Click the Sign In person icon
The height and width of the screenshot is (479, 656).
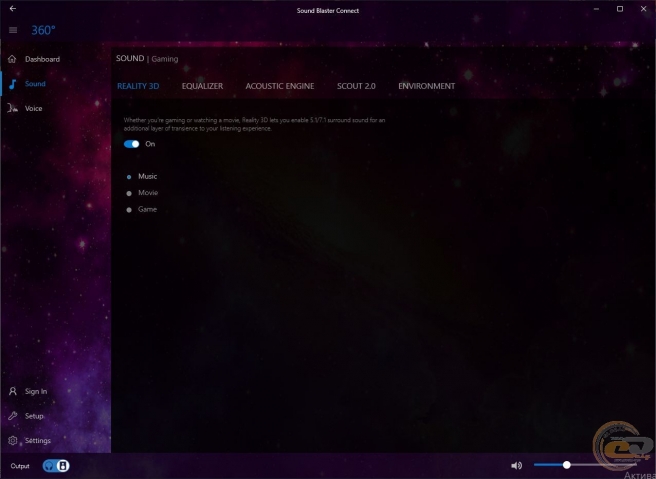[13, 391]
